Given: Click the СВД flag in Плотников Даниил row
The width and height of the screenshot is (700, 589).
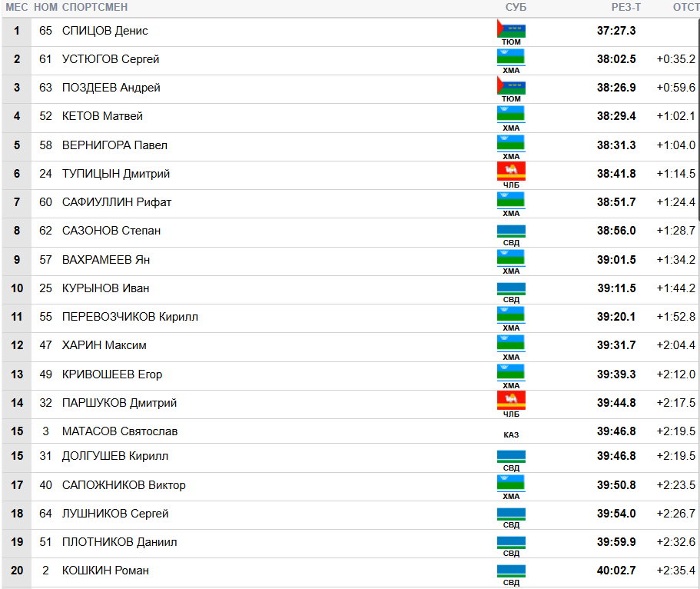Looking at the screenshot, I should point(511,542).
